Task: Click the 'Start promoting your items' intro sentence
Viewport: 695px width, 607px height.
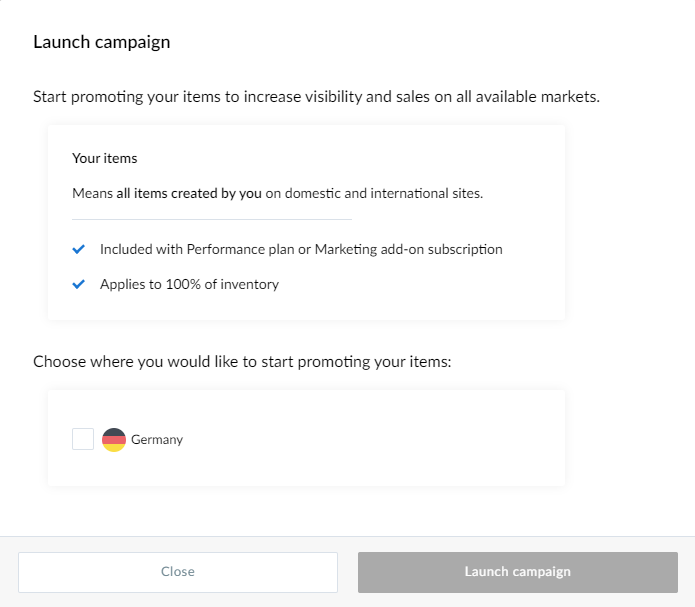Action: (x=316, y=97)
